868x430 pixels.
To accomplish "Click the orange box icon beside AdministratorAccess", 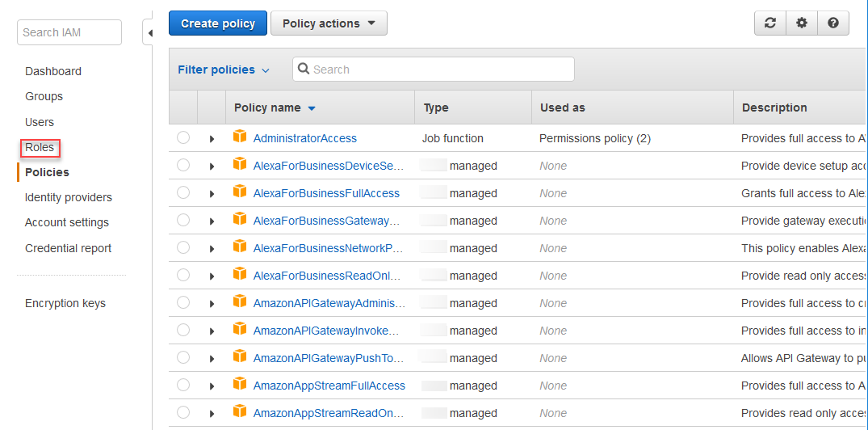I will [240, 137].
